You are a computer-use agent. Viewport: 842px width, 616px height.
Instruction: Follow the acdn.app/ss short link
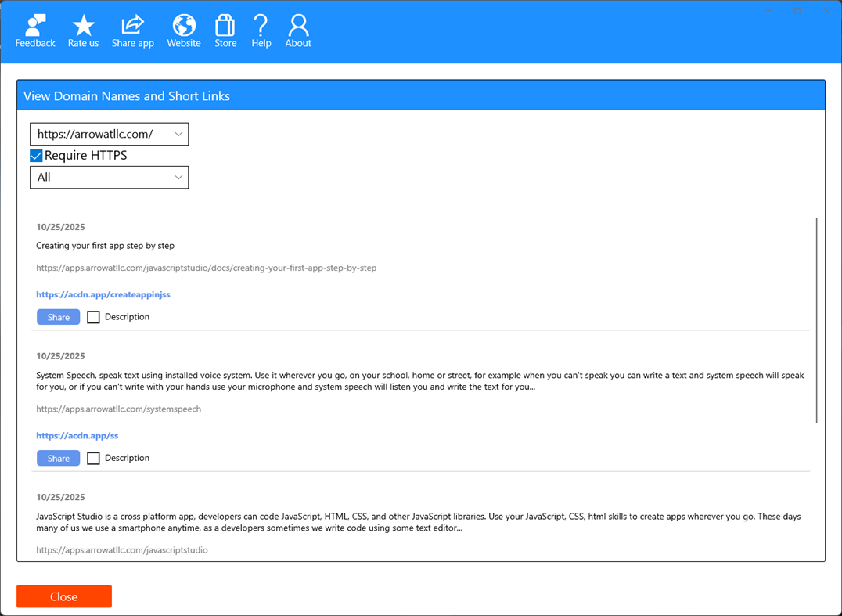[77, 435]
